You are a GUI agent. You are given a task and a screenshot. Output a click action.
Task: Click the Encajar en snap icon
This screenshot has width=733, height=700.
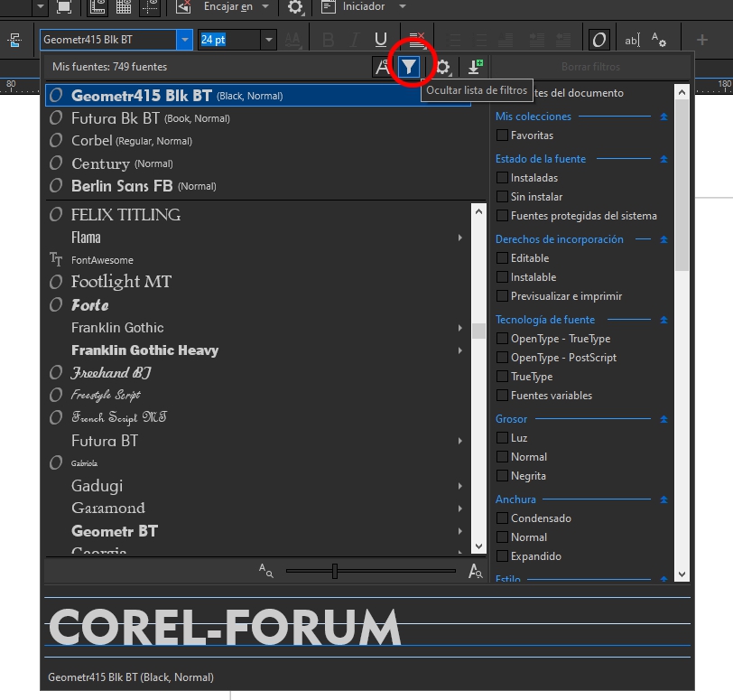183,6
